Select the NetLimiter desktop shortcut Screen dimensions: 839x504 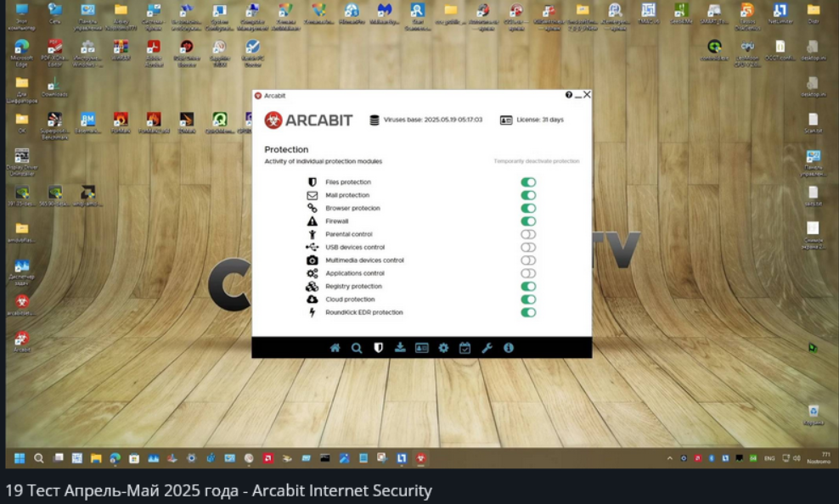[x=780, y=14]
